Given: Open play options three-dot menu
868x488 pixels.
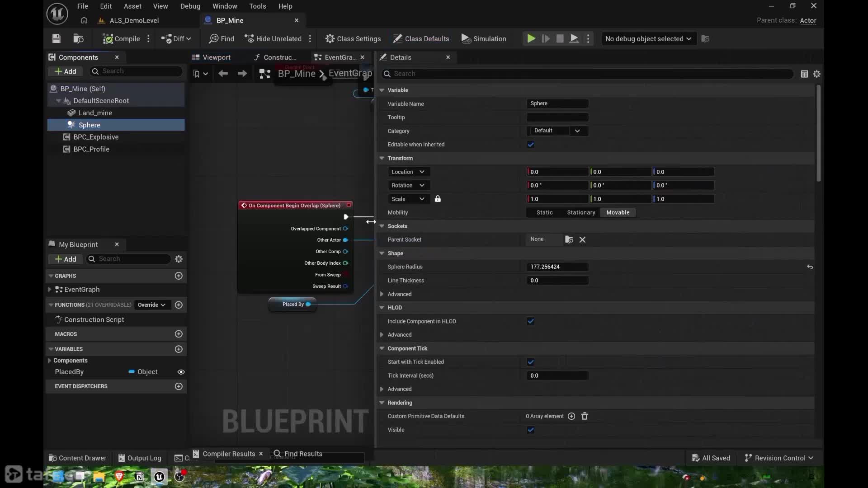Looking at the screenshot, I should (588, 39).
